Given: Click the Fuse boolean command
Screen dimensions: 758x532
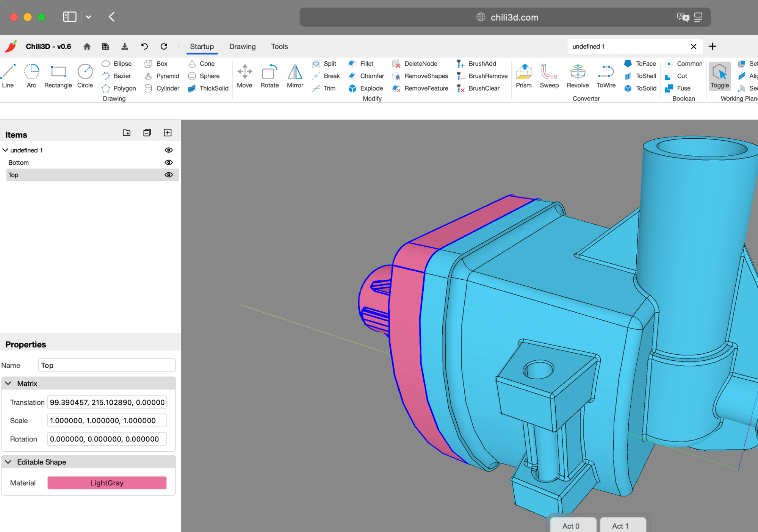Looking at the screenshot, I should click(678, 88).
